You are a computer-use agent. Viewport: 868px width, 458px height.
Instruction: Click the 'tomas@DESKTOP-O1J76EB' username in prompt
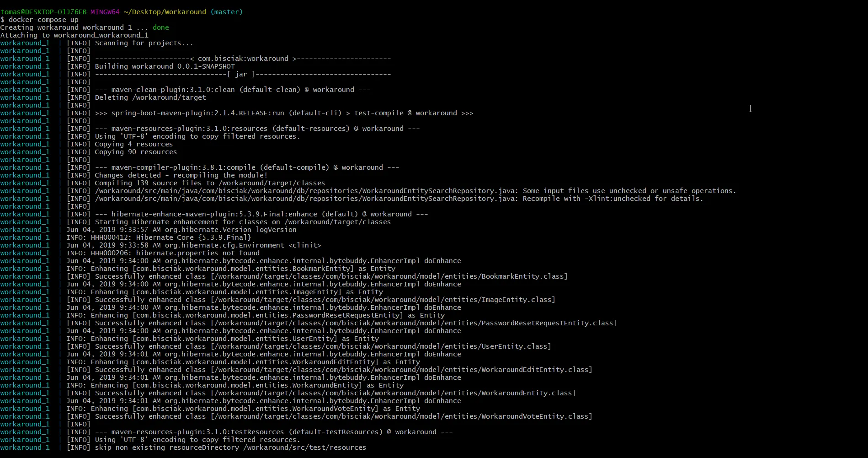click(43, 12)
